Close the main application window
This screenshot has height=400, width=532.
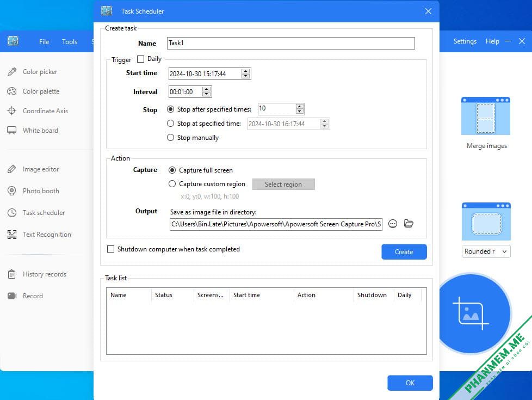coord(522,41)
